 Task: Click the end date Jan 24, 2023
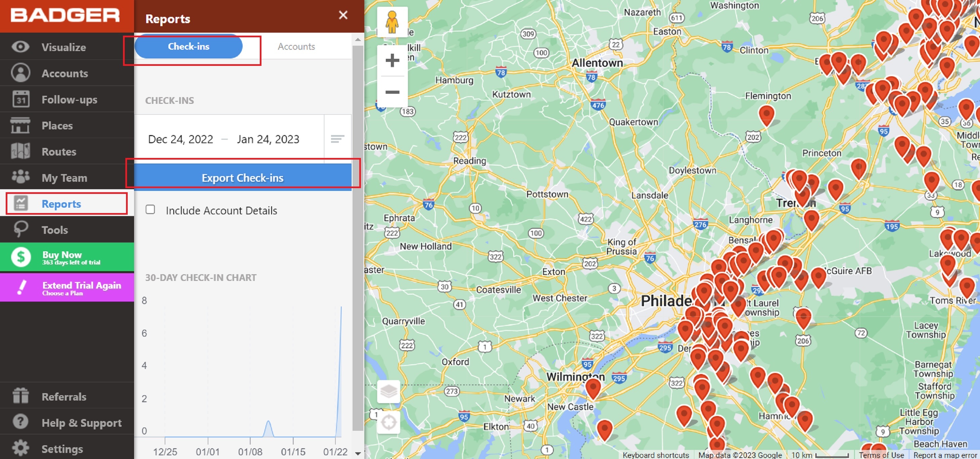pyautogui.click(x=268, y=139)
